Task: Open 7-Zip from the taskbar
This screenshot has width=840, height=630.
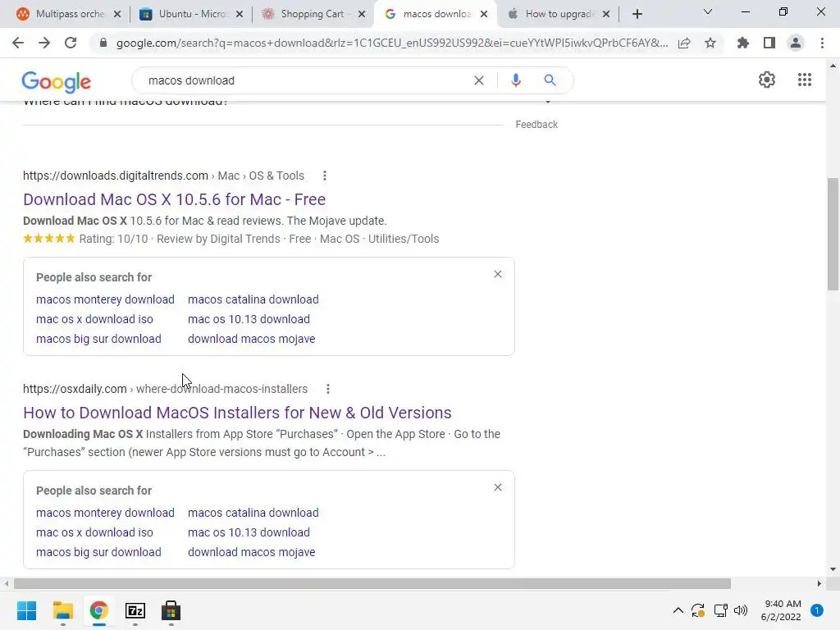Action: [135, 610]
